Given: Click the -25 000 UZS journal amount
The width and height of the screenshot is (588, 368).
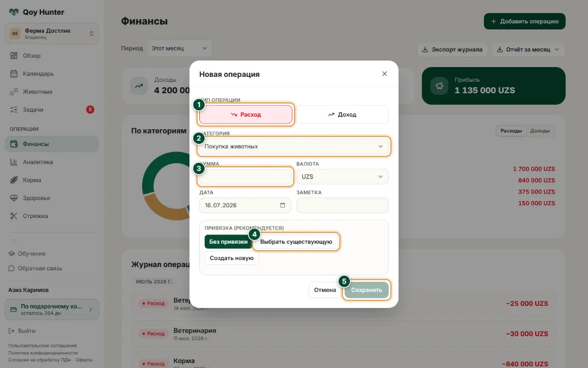Looking at the screenshot, I should click(527, 304).
